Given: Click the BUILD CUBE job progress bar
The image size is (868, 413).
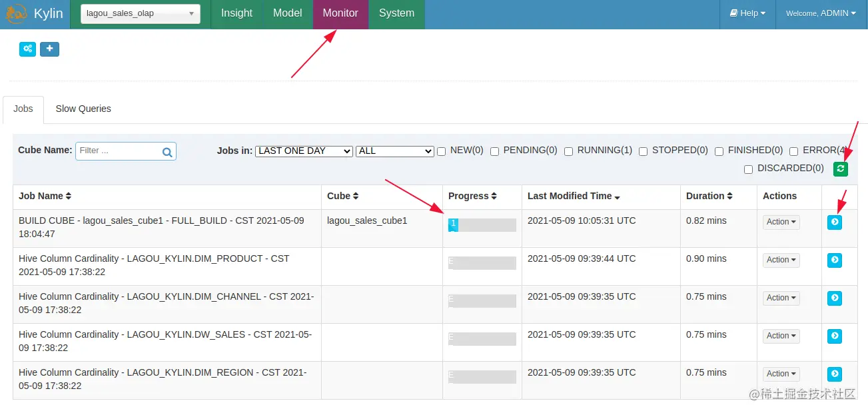Looking at the screenshot, I should [x=482, y=225].
